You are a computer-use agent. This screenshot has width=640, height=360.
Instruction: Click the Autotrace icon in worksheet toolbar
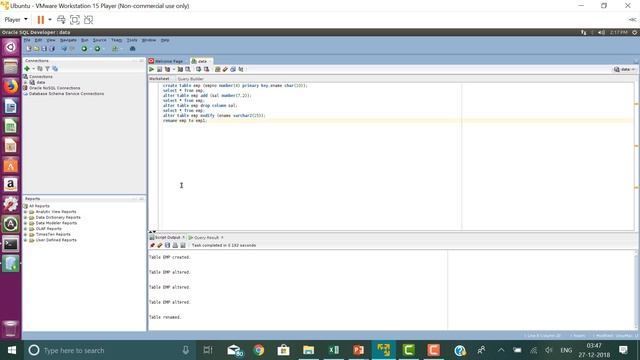[x=180, y=69]
